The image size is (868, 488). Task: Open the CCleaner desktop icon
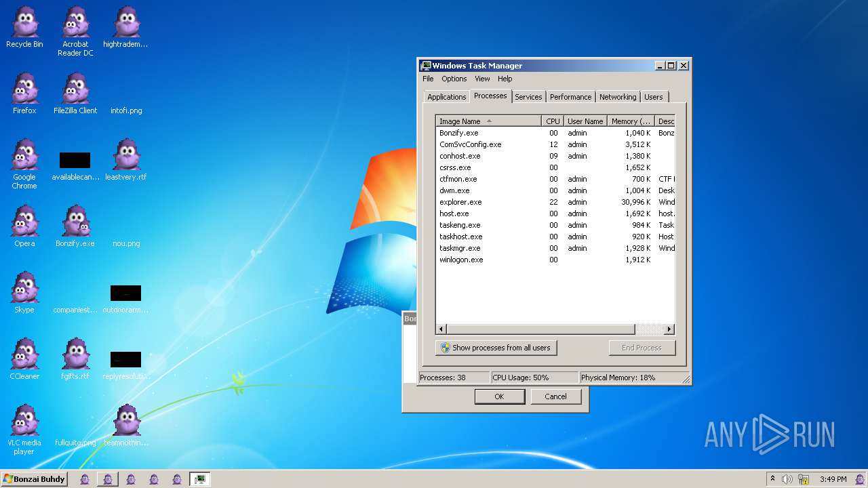click(x=24, y=360)
